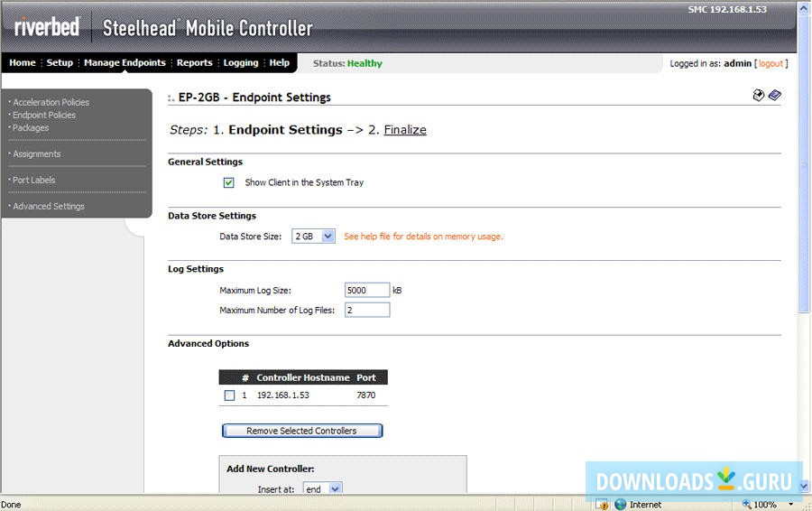This screenshot has height=511, width=812.
Task: Open Acceleration Policies in sidebar
Action: (x=51, y=102)
